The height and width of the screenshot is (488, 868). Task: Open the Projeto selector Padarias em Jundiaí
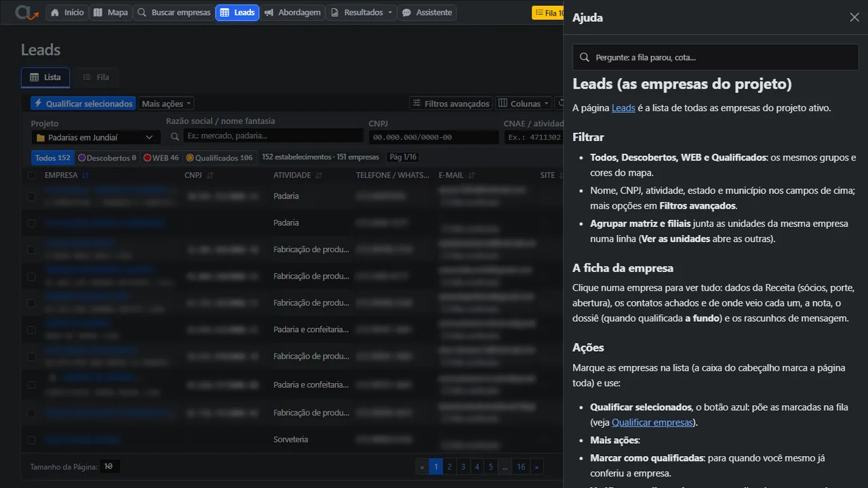tap(96, 138)
